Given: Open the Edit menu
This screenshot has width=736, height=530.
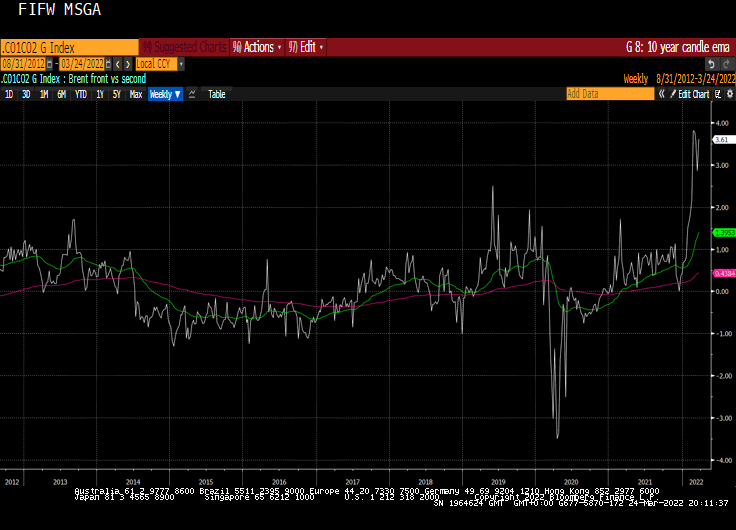Looking at the screenshot, I should click(306, 47).
